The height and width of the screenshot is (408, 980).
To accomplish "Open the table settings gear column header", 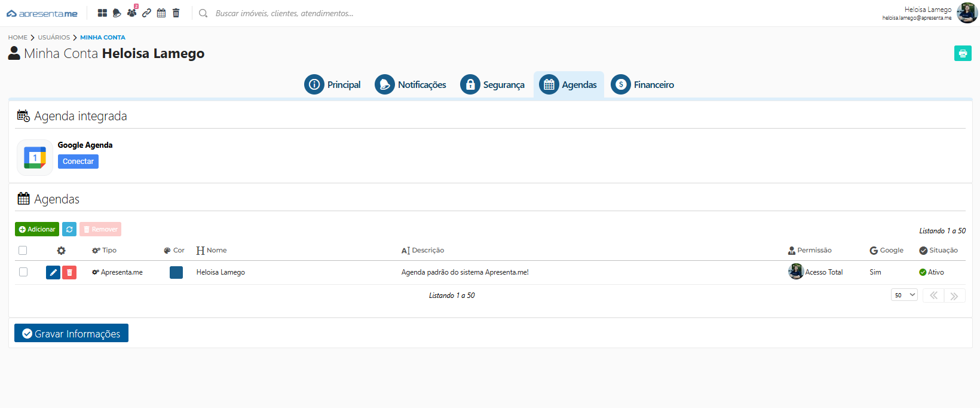I will (61, 251).
